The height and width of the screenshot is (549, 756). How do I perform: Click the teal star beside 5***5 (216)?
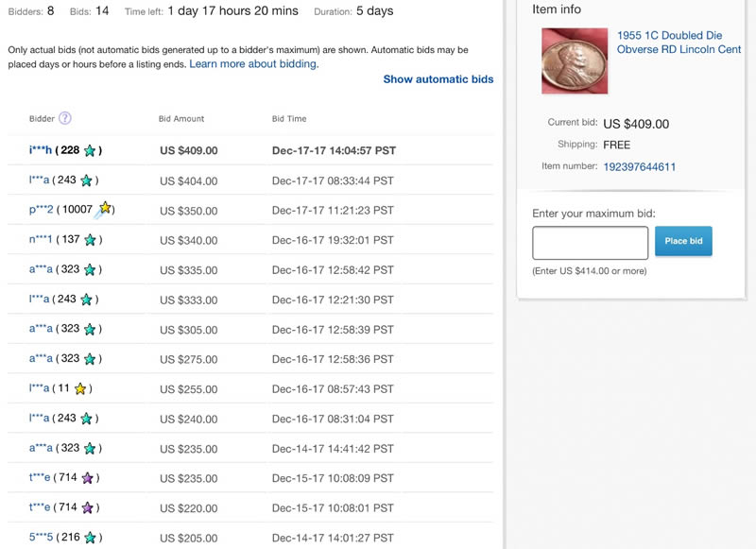90,538
